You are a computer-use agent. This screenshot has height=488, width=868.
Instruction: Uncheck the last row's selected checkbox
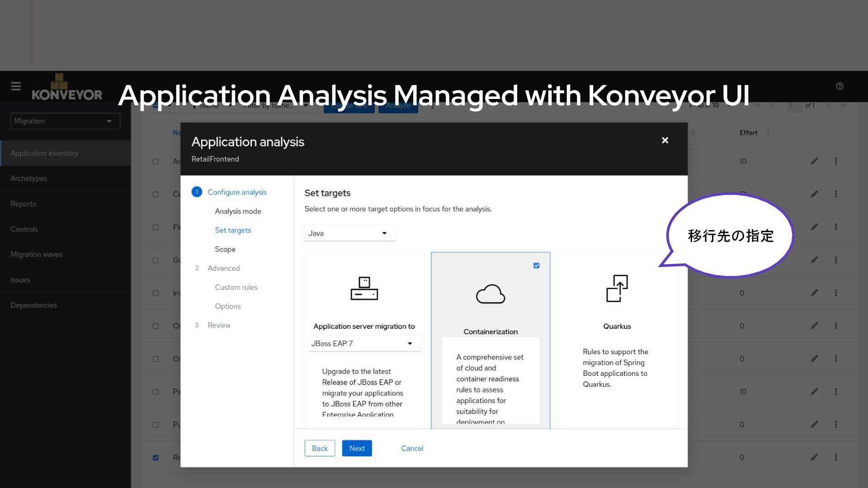tap(156, 458)
